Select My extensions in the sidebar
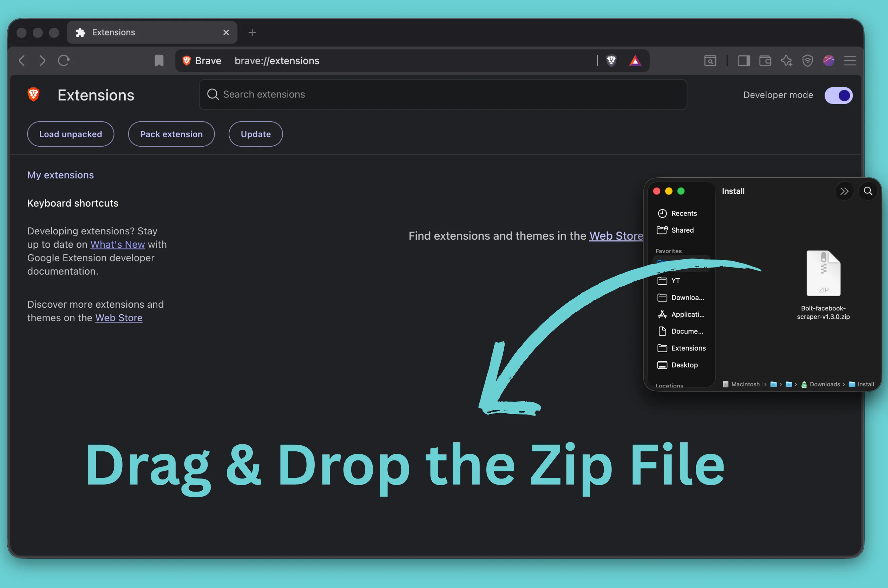This screenshot has width=888, height=588. pyautogui.click(x=61, y=175)
